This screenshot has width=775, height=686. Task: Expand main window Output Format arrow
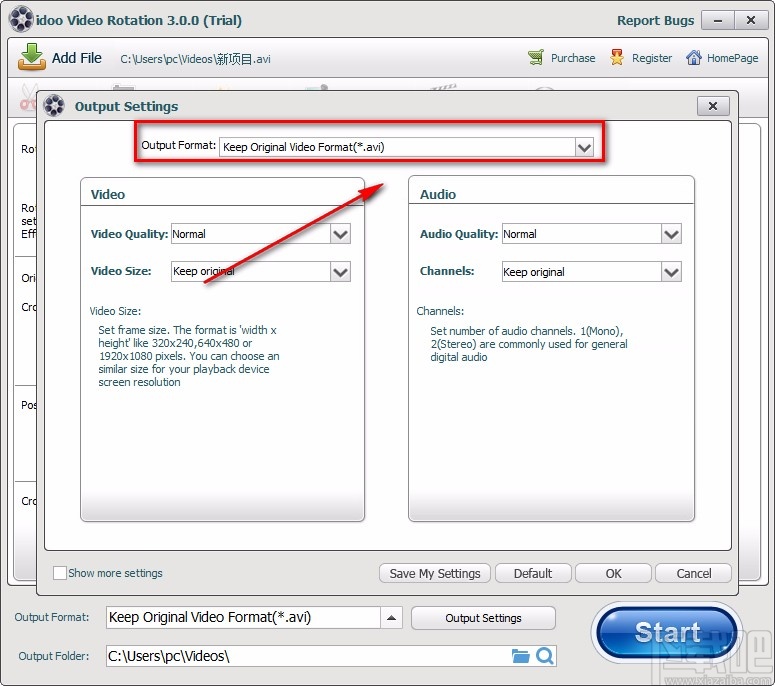click(x=391, y=617)
